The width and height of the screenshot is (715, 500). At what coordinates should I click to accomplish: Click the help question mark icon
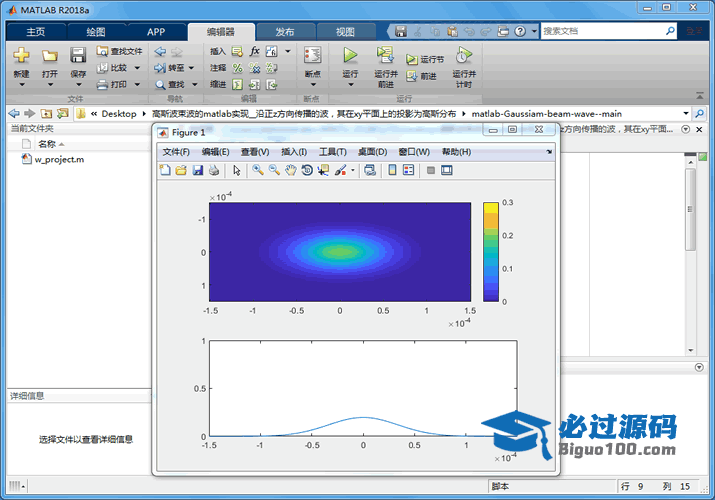(x=520, y=31)
